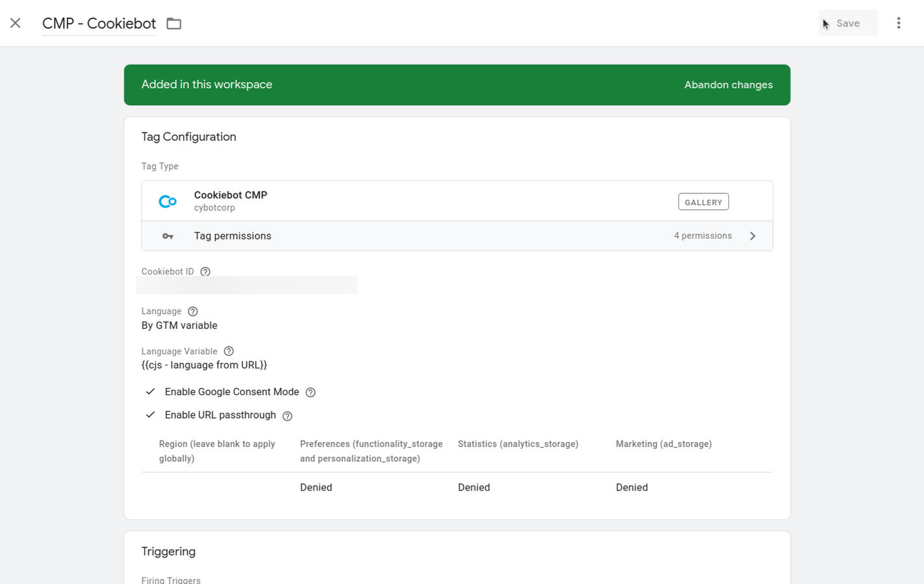Open help for Cookiebot ID

[205, 272]
